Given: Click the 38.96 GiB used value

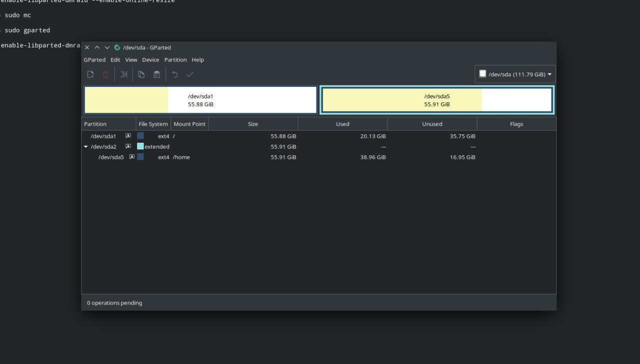Looking at the screenshot, I should (x=373, y=157).
